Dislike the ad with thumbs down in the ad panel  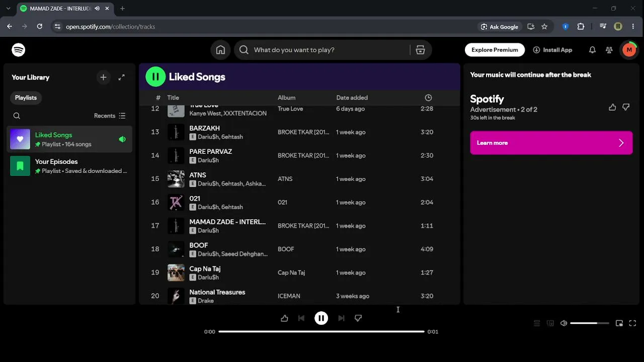coord(626,107)
